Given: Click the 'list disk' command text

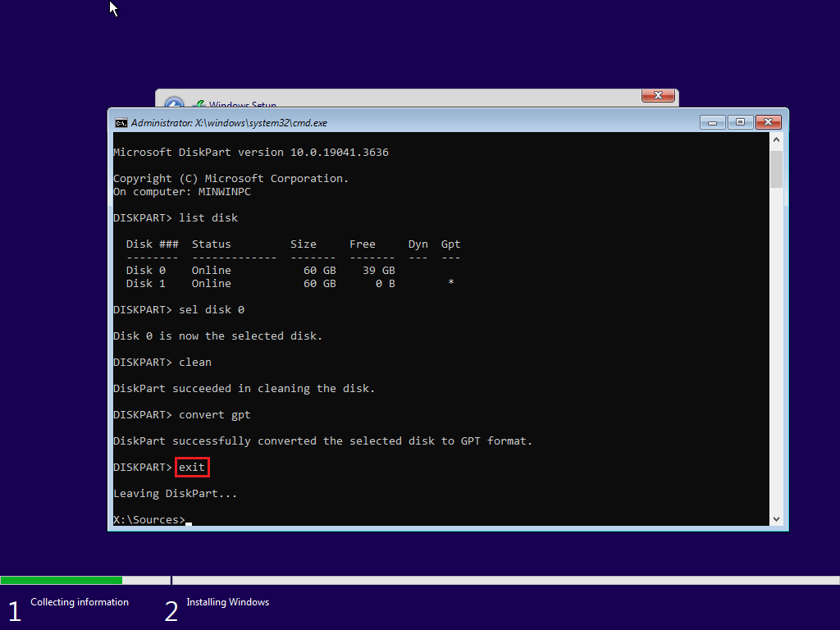Looking at the screenshot, I should (208, 218).
